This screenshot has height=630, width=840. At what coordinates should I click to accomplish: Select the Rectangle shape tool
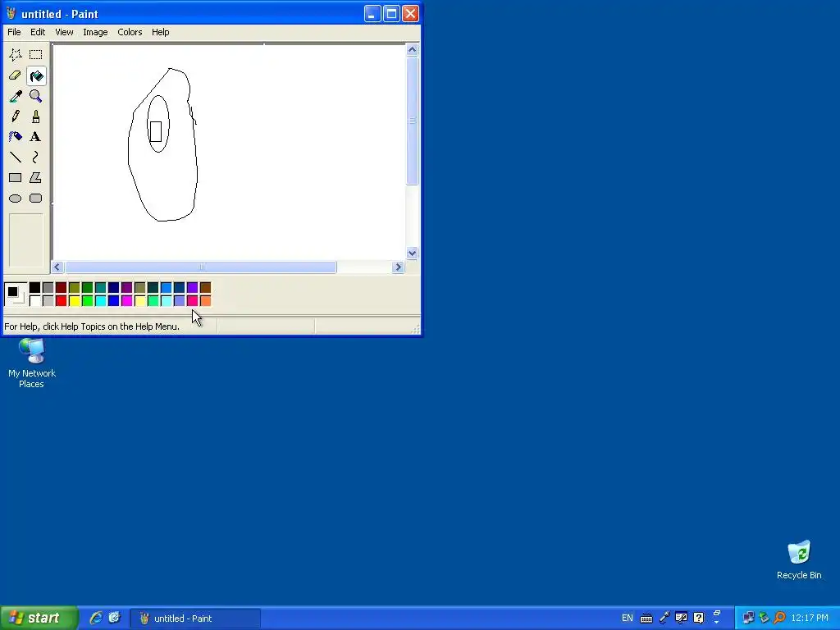coord(16,177)
